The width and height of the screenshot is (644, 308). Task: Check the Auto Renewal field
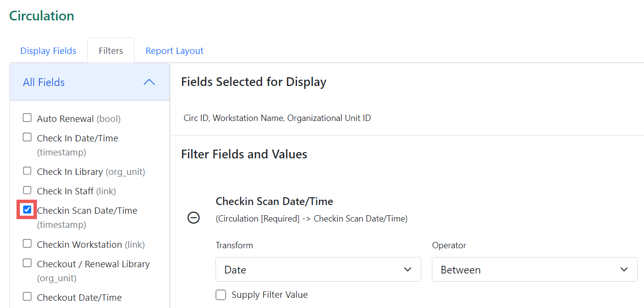click(27, 118)
